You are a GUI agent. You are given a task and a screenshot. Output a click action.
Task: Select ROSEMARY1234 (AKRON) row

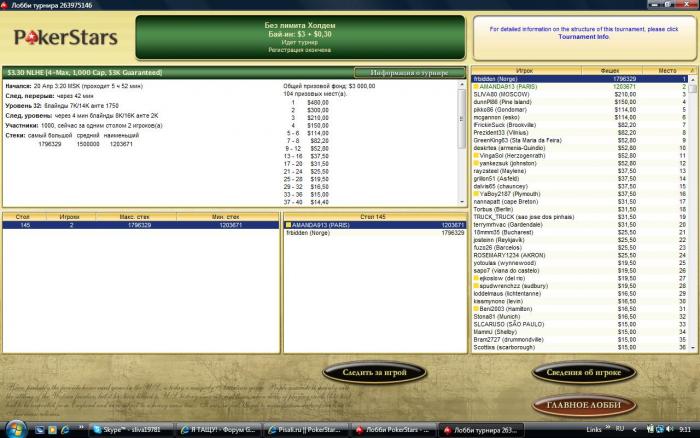click(580, 255)
